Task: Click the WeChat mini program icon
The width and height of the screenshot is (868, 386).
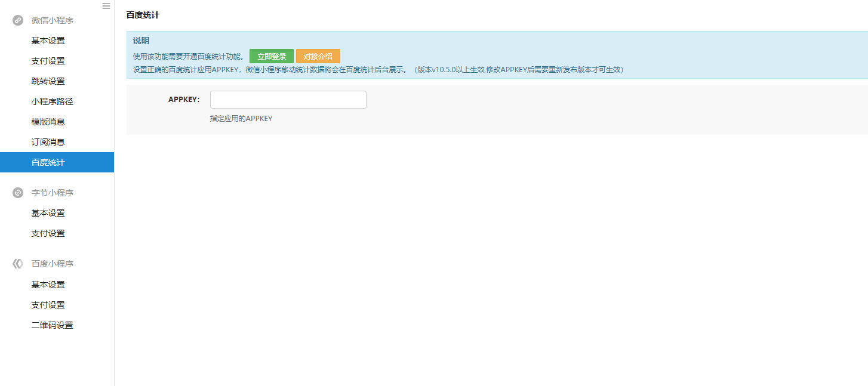Action: click(18, 20)
